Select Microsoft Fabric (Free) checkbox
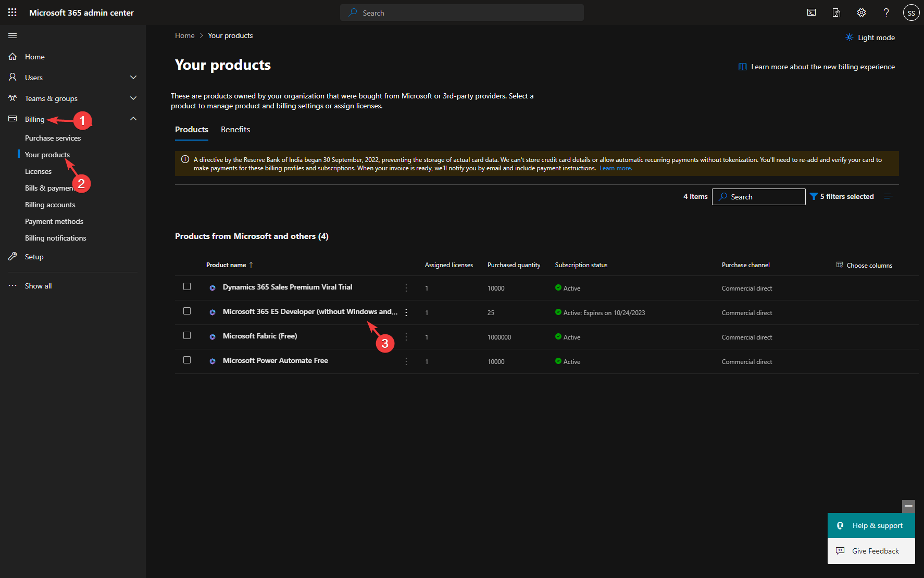The image size is (924, 578). tap(187, 335)
